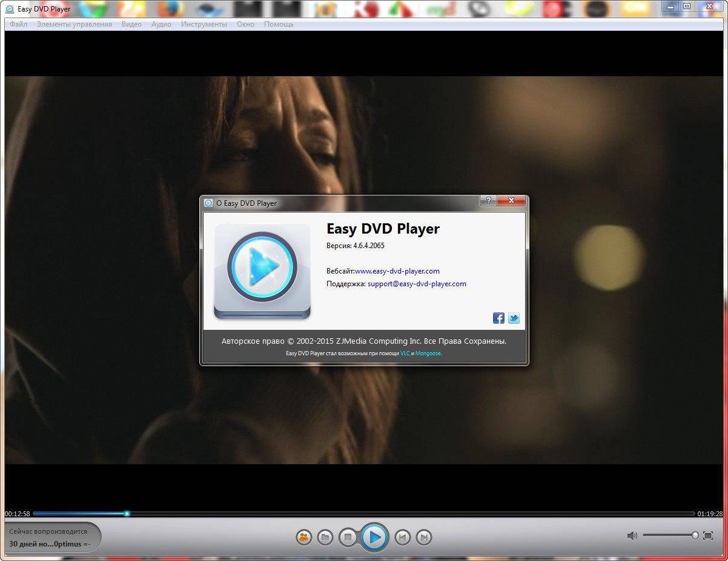The height and width of the screenshot is (561, 728).
Task: Click the playback seek bar handle
Action: 127,514
